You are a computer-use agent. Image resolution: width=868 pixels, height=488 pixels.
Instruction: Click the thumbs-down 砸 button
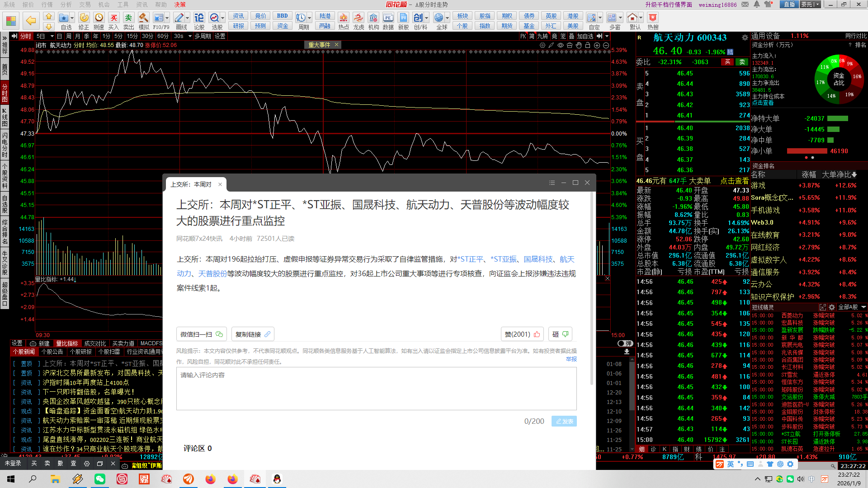point(560,334)
